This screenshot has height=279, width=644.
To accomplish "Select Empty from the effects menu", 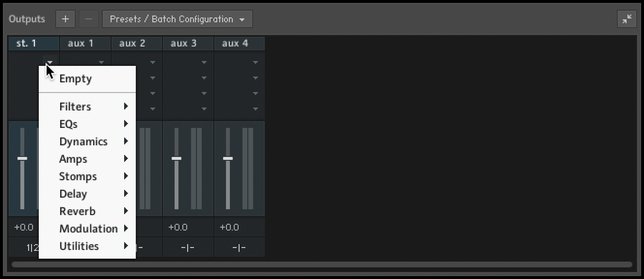I will (x=76, y=79).
